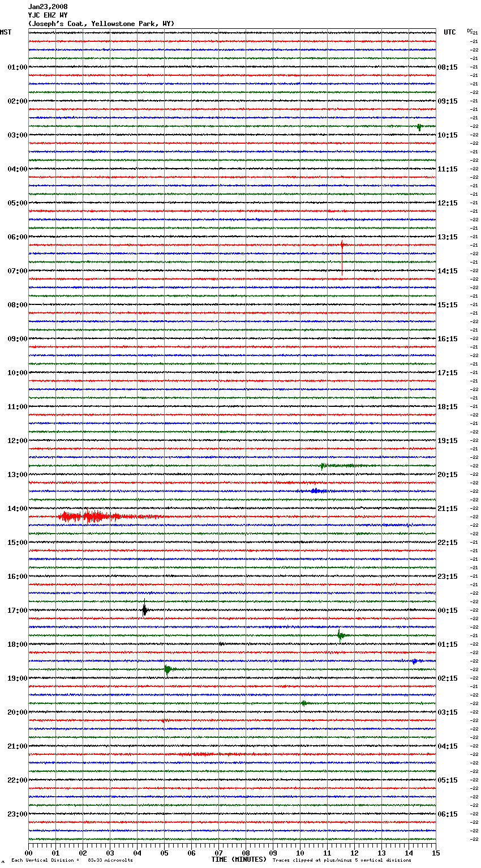481x868 pixels.
Task: Click the tall red spike after 06:00
Action: [342, 257]
